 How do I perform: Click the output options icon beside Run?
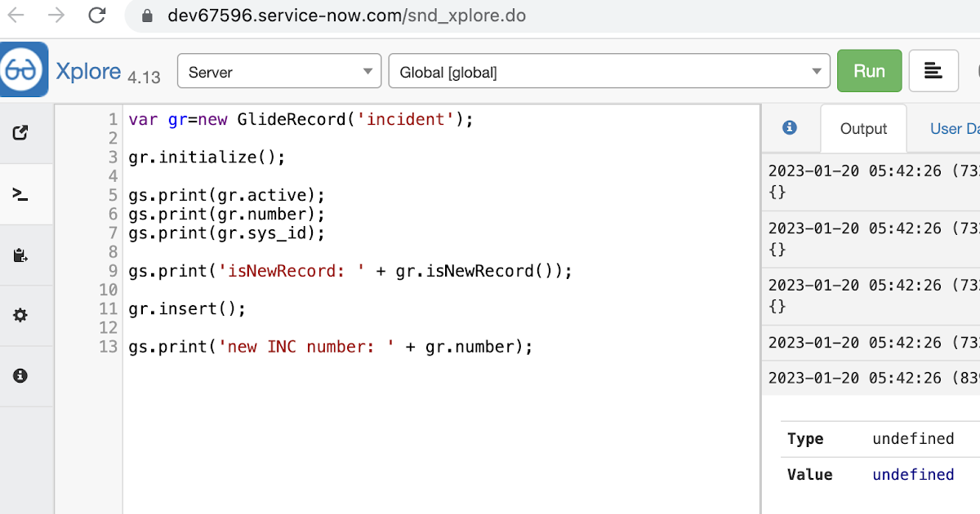933,70
